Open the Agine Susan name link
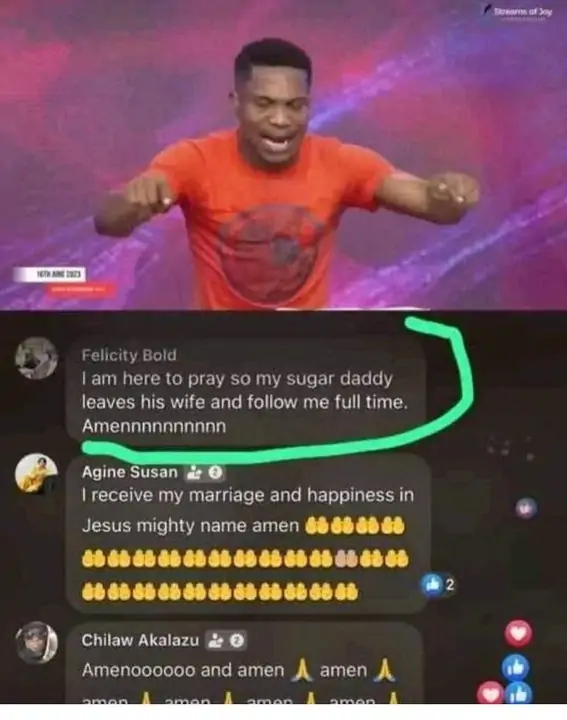The height and width of the screenshot is (720, 567). pos(129,472)
